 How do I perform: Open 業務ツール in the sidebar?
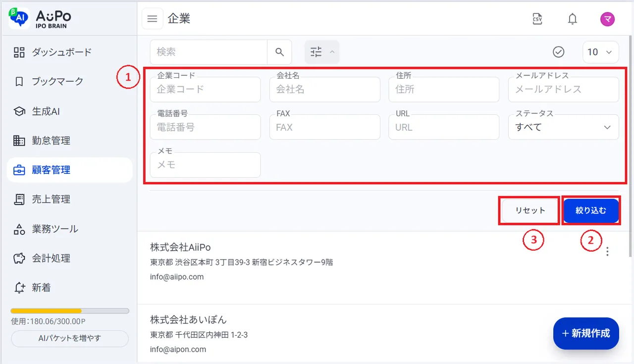coord(70,229)
